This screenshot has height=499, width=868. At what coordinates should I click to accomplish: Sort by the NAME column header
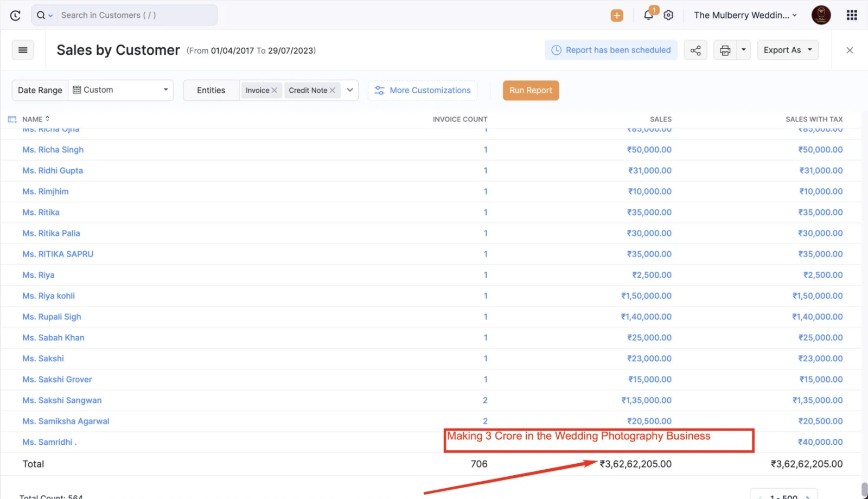33,119
